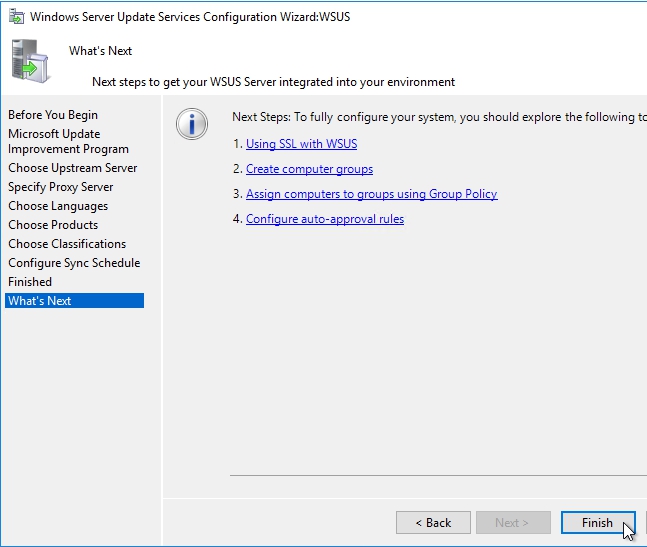The width and height of the screenshot is (647, 547).
Task: Go to the Specify Proxy Server step
Action: tap(61, 187)
